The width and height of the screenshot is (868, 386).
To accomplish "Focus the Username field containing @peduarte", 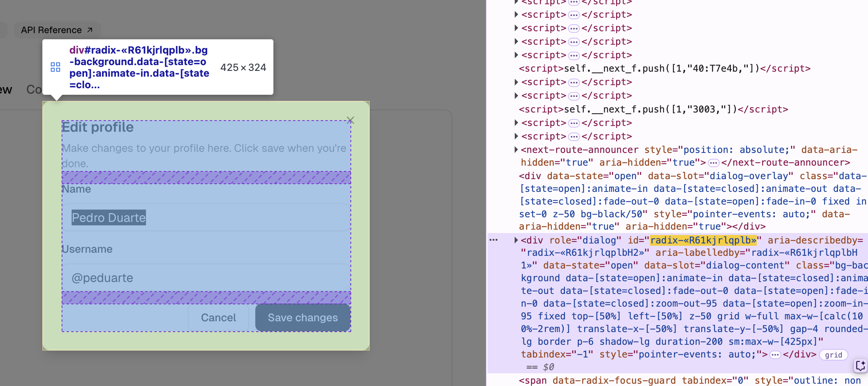I will 206,278.
